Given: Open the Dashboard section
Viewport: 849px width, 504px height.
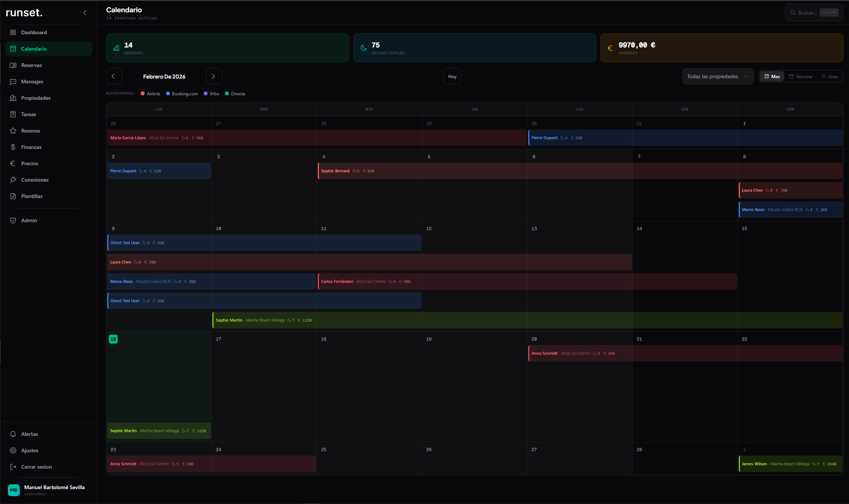Looking at the screenshot, I should click(34, 32).
